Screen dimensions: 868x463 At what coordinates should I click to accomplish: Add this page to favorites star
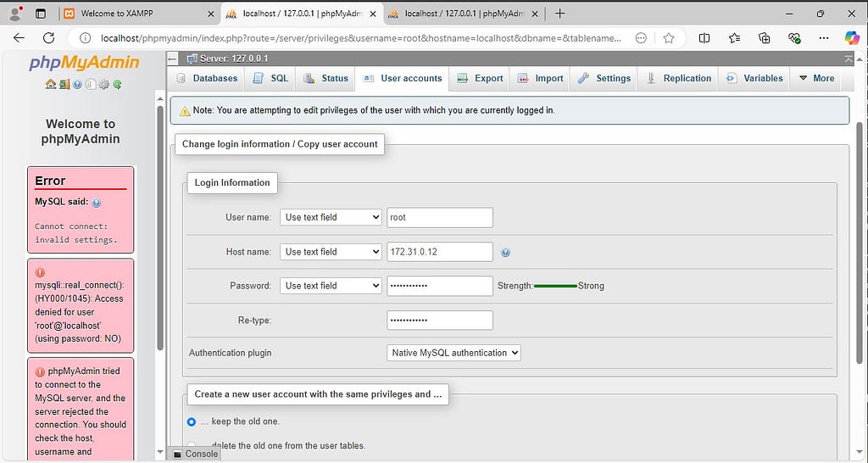click(x=669, y=37)
